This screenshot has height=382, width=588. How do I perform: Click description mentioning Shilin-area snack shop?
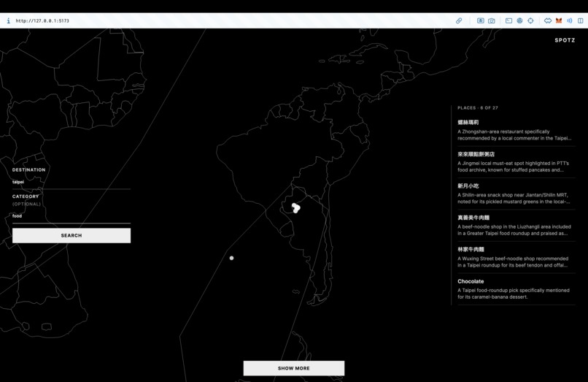pyautogui.click(x=514, y=199)
